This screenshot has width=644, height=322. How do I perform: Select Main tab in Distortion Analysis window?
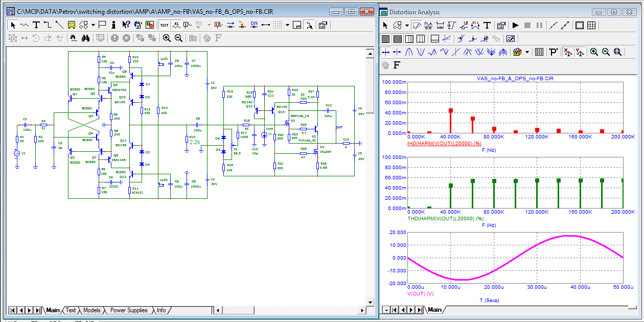[x=434, y=310]
